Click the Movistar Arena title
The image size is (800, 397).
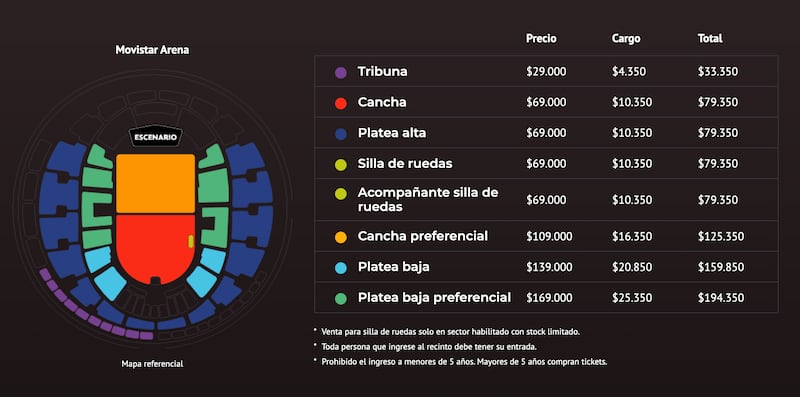[152, 50]
